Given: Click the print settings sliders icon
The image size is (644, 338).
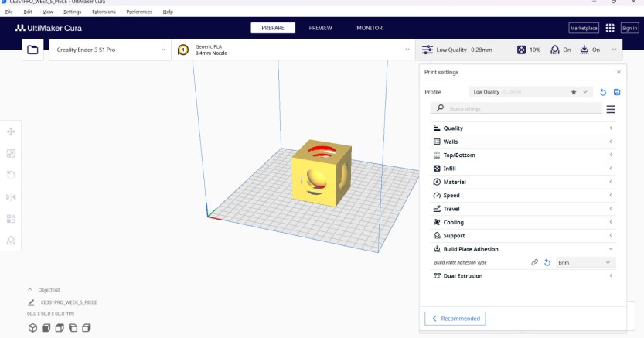Looking at the screenshot, I should [x=427, y=50].
